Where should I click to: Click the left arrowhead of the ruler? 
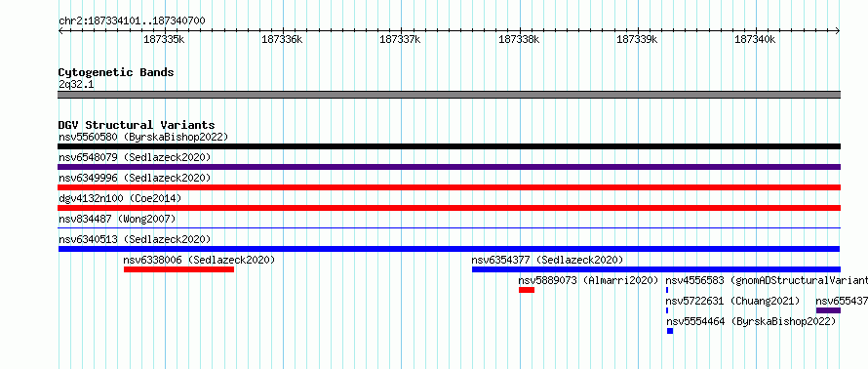point(60,30)
